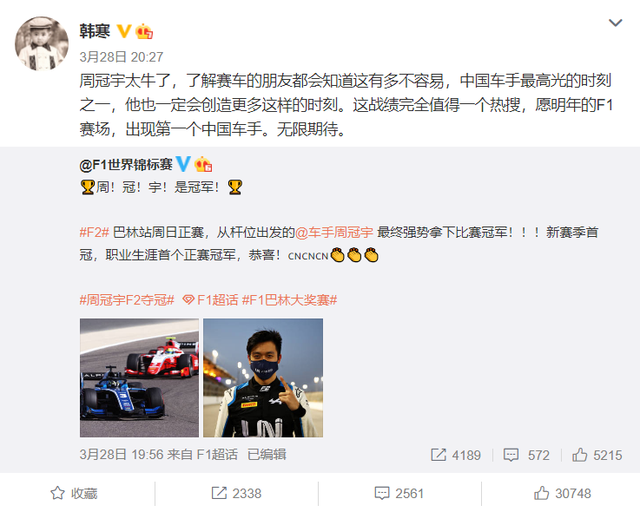This screenshot has width=640, height=512.
Task: Like the original post with 5215 likes
Action: 597,455
